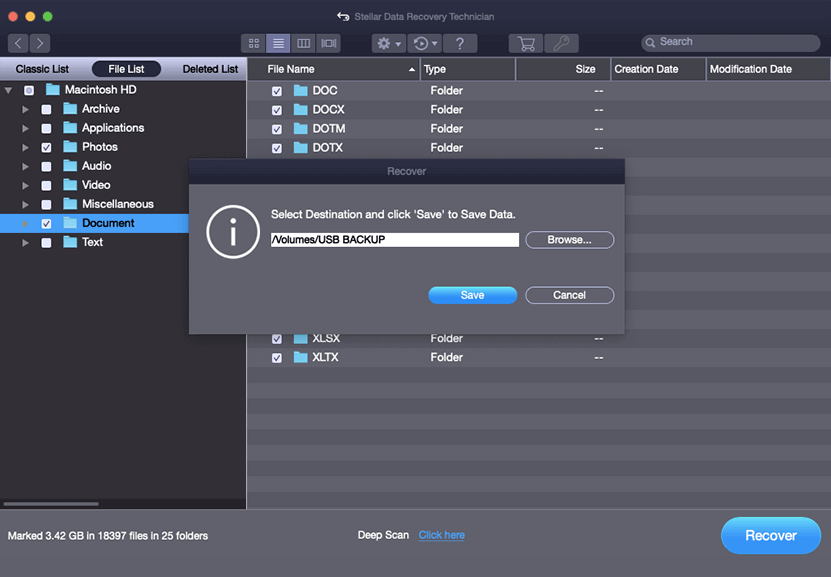Select the Applications folder icon

coord(70,128)
